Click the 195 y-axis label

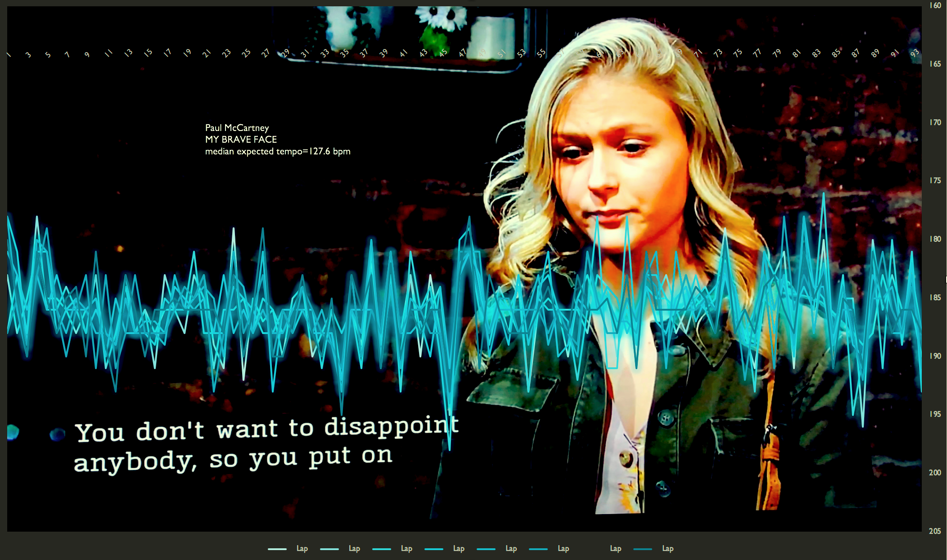pos(935,414)
